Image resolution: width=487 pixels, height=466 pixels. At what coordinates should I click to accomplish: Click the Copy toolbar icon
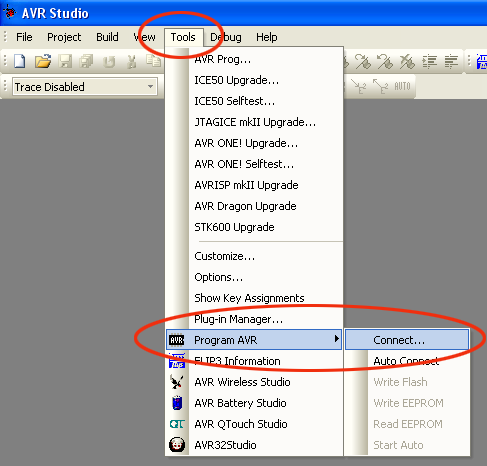coord(153,62)
